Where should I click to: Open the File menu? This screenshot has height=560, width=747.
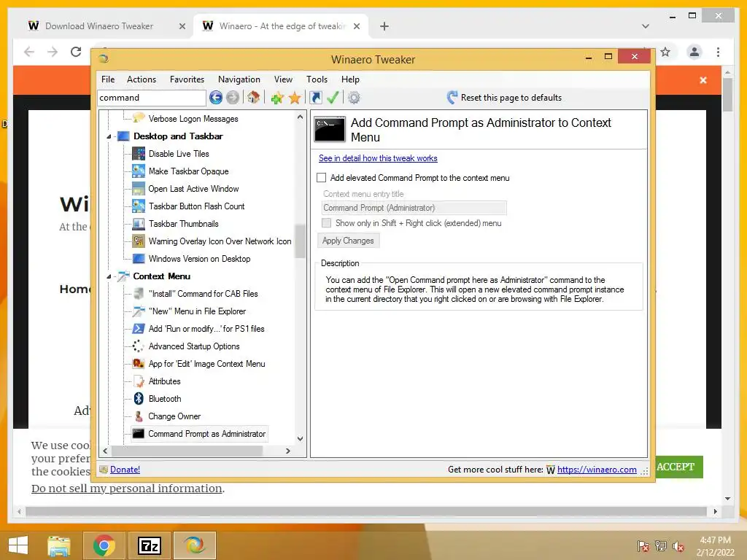(108, 79)
